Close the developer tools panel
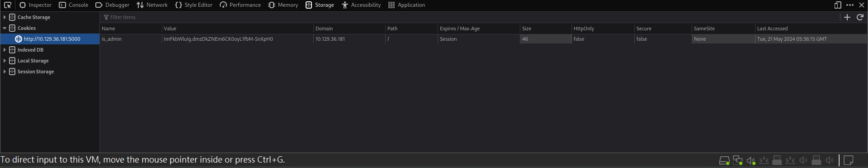Screen dimensions: 868x168 (x=862, y=5)
